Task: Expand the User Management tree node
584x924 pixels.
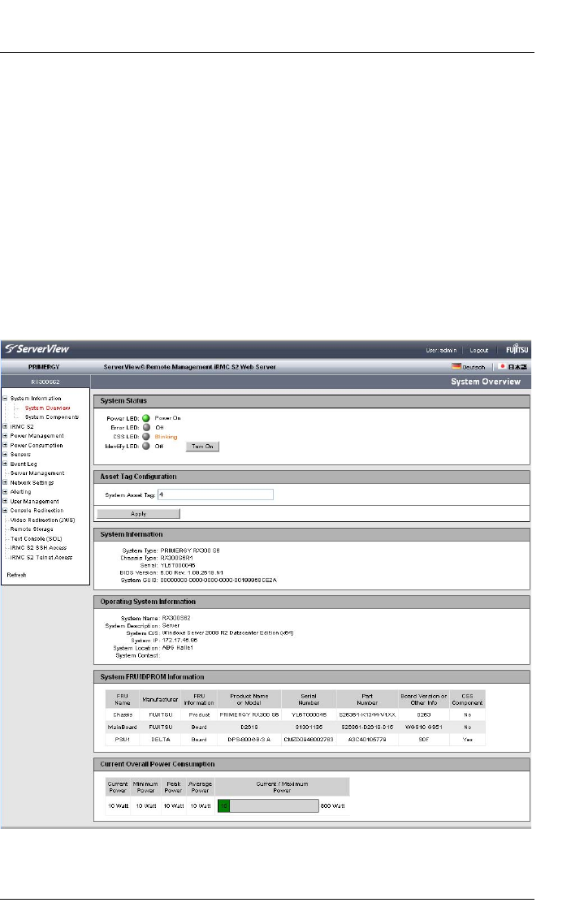Action: pyautogui.click(x=6, y=502)
